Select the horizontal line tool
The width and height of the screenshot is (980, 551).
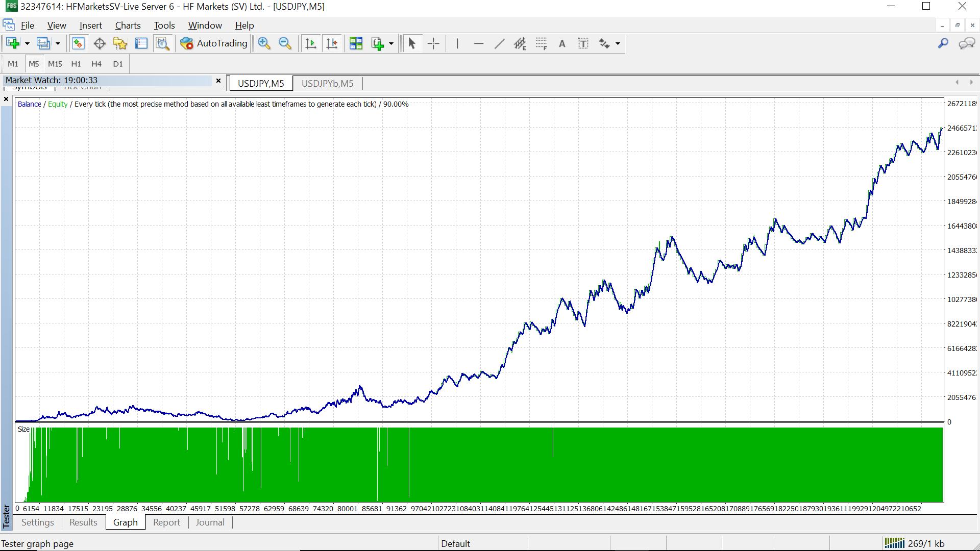tap(478, 44)
